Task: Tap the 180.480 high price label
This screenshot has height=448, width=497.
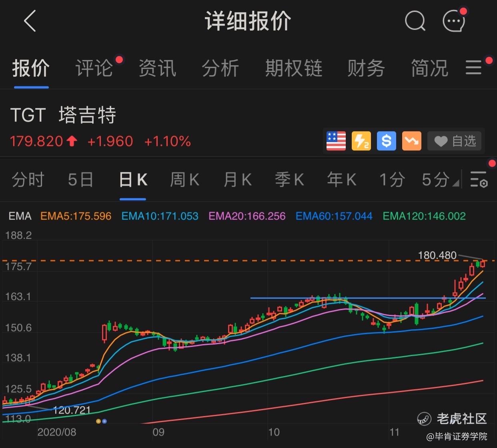Action: click(x=437, y=255)
